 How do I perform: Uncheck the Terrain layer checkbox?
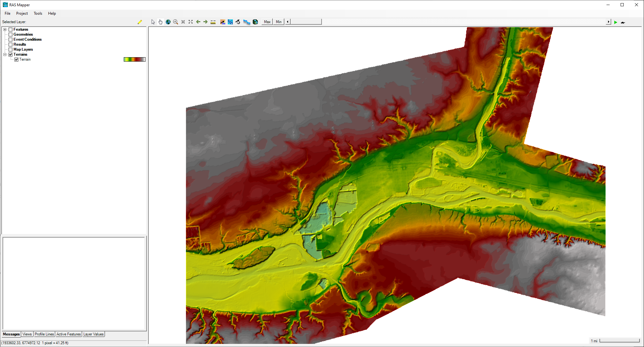(17, 59)
